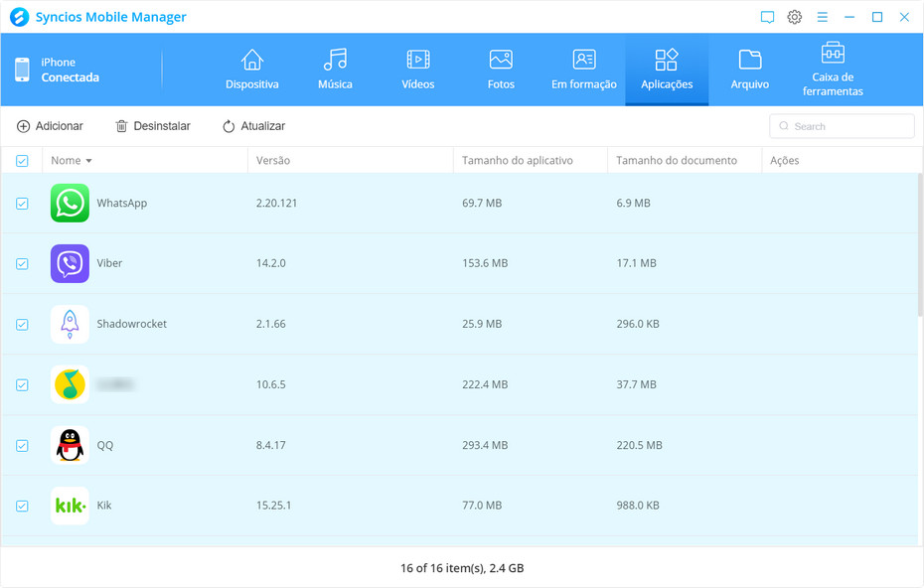Click the Viber name text
Viewport: 924px width, 588px height.
pos(109,263)
